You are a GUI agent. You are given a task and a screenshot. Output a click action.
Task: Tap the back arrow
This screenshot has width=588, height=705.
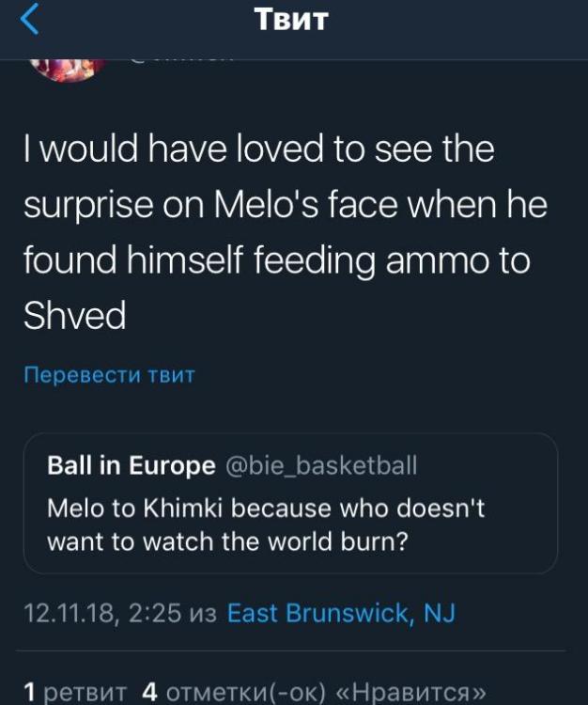point(30,21)
